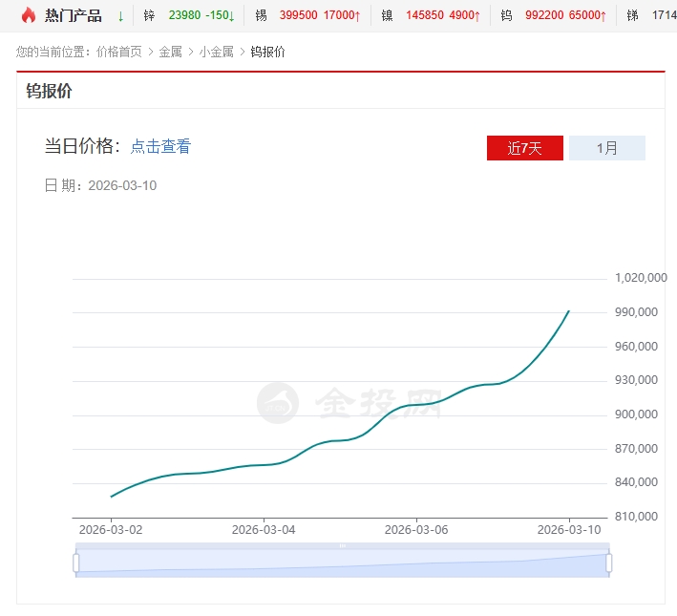The width and height of the screenshot is (677, 616).
Task: Click the date text 2026-03-10
Action: tap(122, 185)
